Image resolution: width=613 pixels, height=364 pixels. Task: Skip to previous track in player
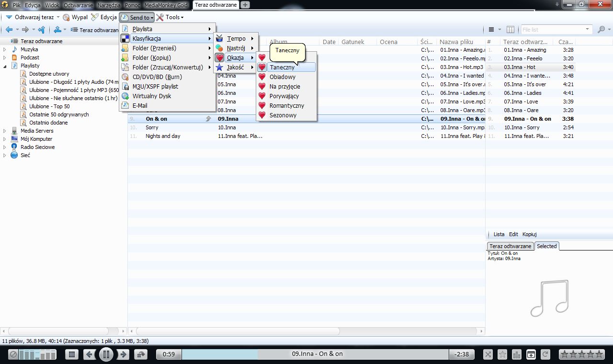pos(89,354)
